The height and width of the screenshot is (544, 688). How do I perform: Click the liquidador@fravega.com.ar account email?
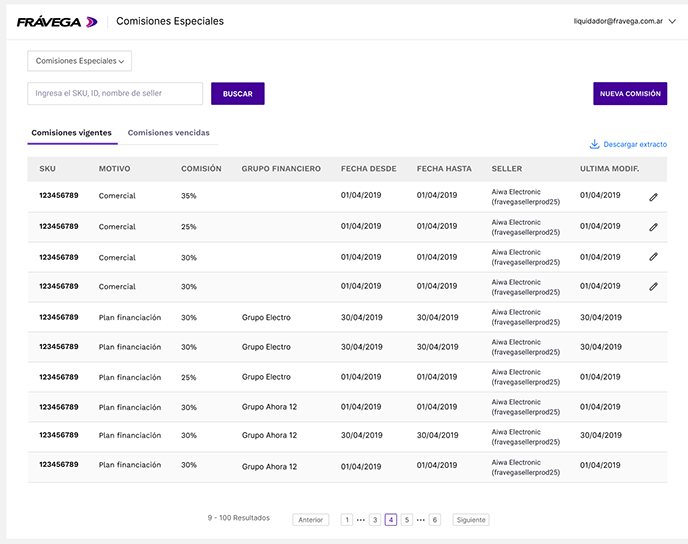[618, 21]
